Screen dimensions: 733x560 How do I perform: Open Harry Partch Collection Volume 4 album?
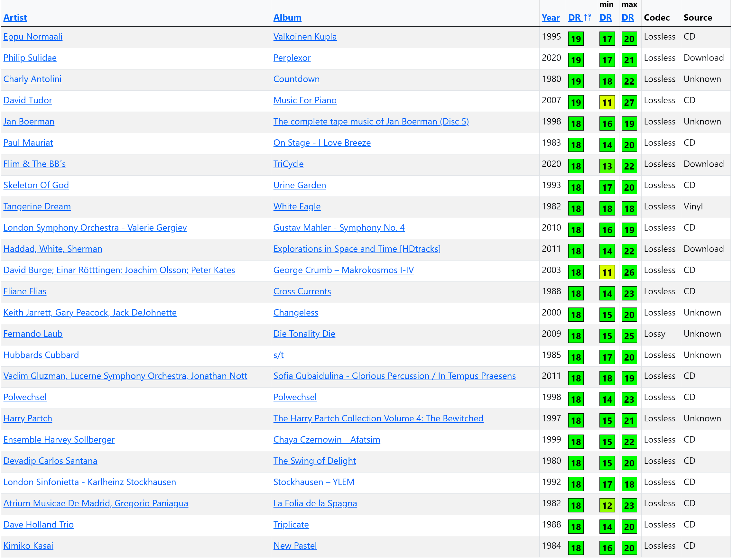click(378, 419)
